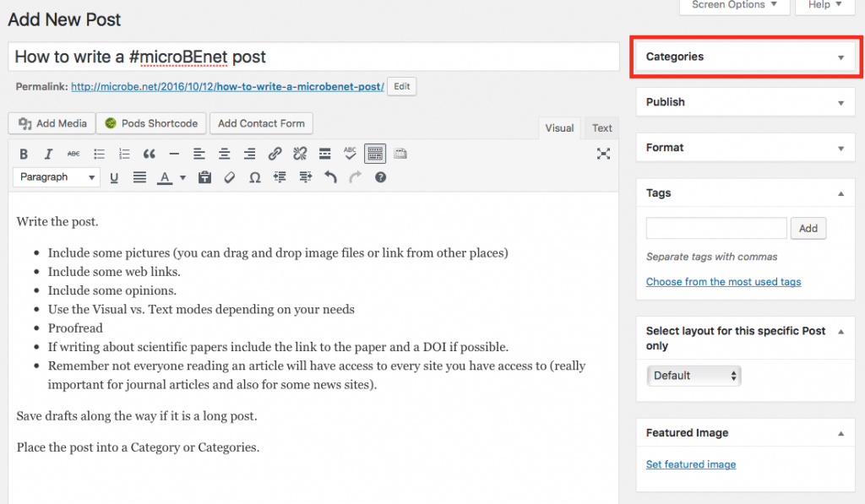Click the Pods Shortcode button
The image size is (865, 504).
pyautogui.click(x=151, y=123)
